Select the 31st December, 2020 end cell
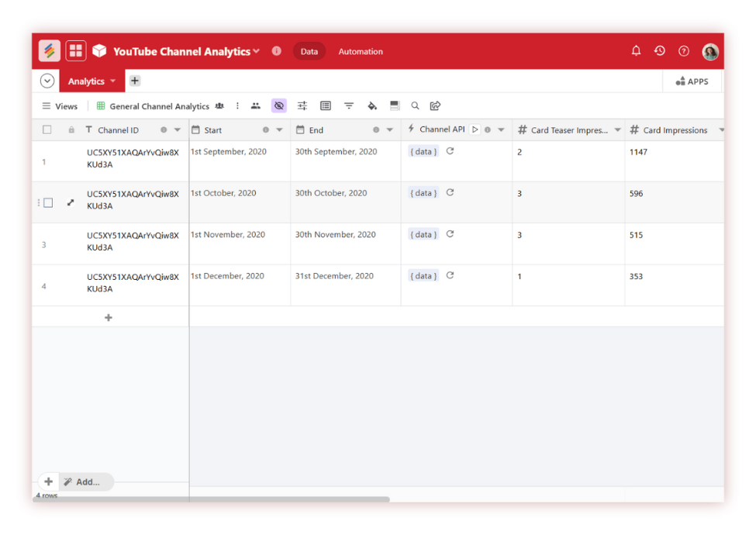756x535 pixels. pyautogui.click(x=346, y=285)
